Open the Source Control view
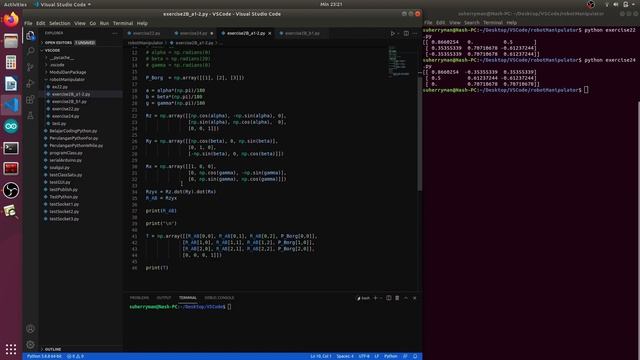Viewport: 640px width, 360px height. (x=31, y=67)
